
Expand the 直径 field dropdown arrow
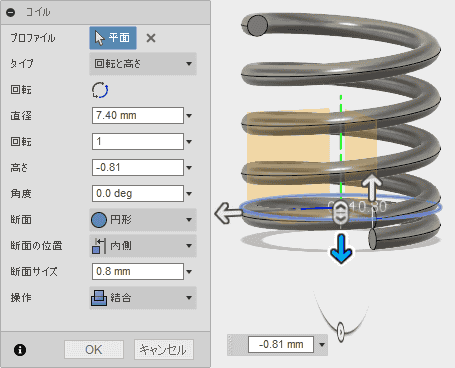[189, 116]
